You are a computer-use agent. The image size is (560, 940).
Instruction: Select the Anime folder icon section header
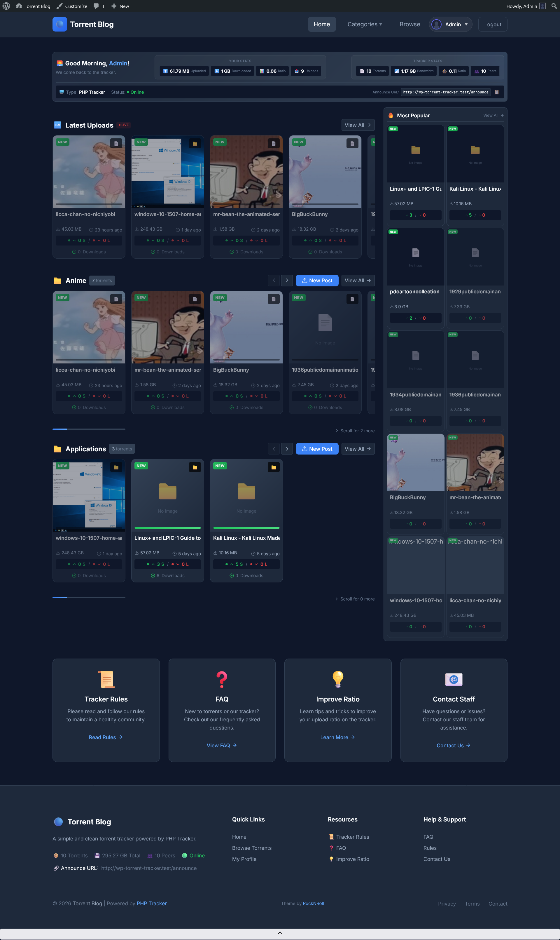[x=57, y=280]
